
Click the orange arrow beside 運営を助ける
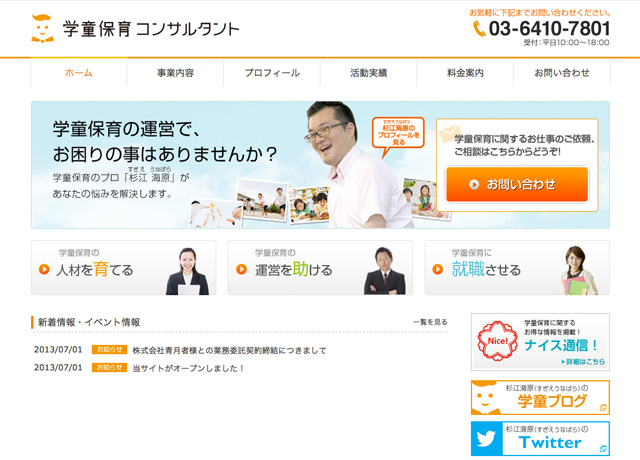click(x=242, y=269)
